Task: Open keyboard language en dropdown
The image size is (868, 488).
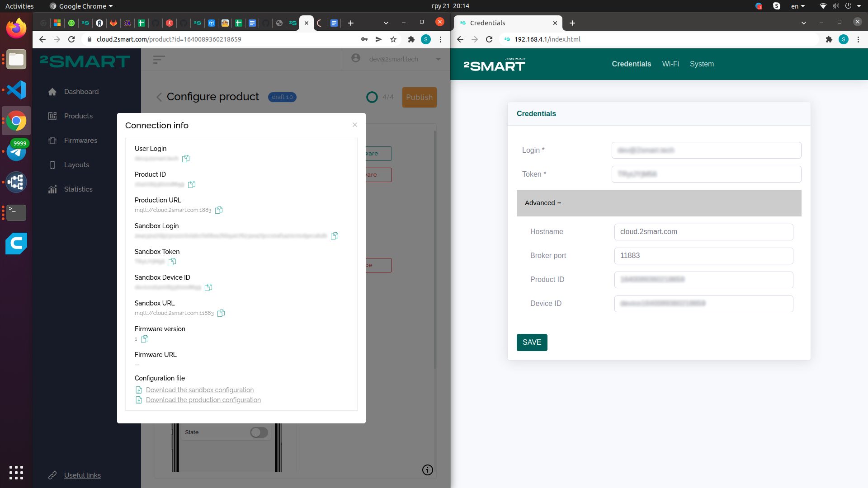Action: coord(798,6)
